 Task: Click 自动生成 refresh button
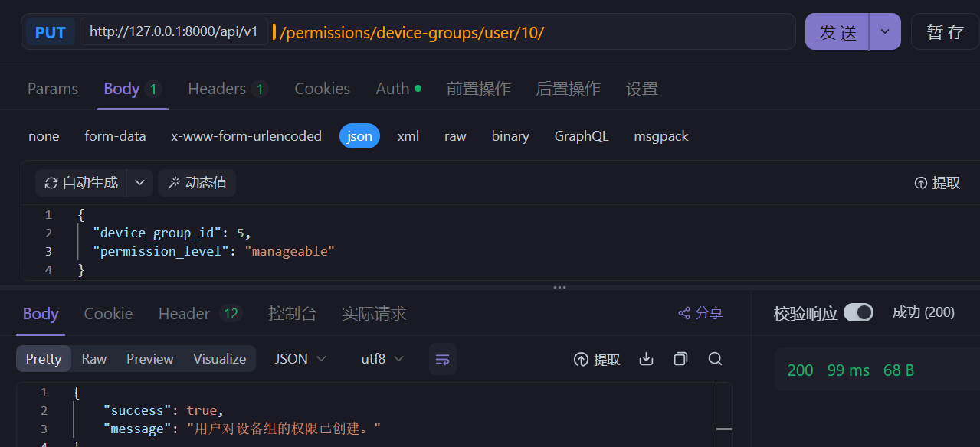(x=81, y=183)
